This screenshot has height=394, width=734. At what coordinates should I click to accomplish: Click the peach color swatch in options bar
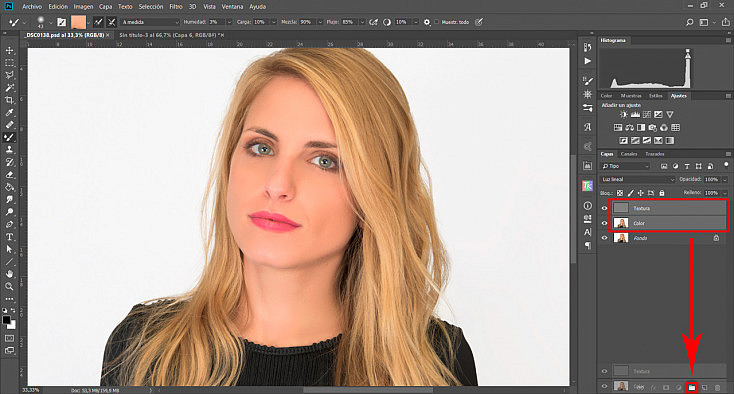coord(78,22)
